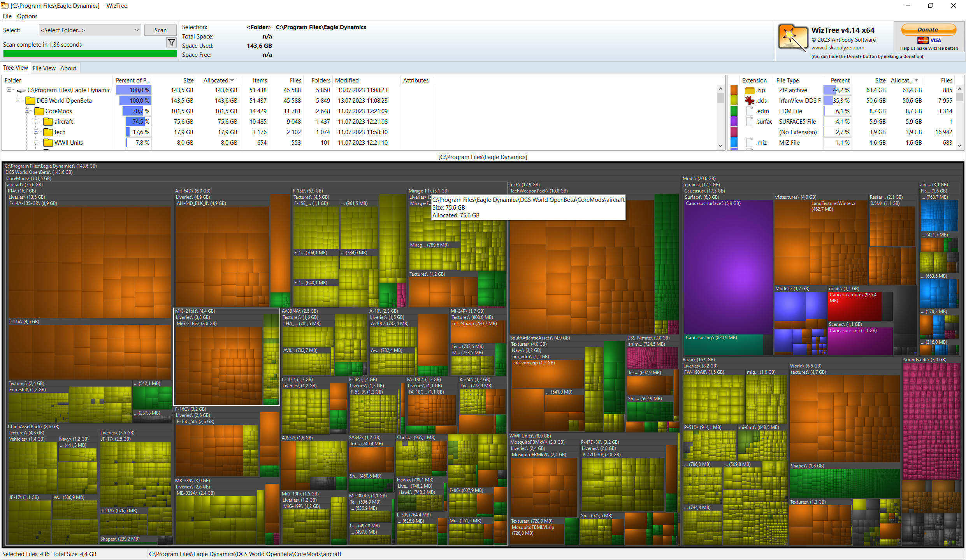This screenshot has height=560, width=966.
Task: Click the drive icon for C:\Program Files\Eagle Dynamics
Action: click(x=21, y=90)
